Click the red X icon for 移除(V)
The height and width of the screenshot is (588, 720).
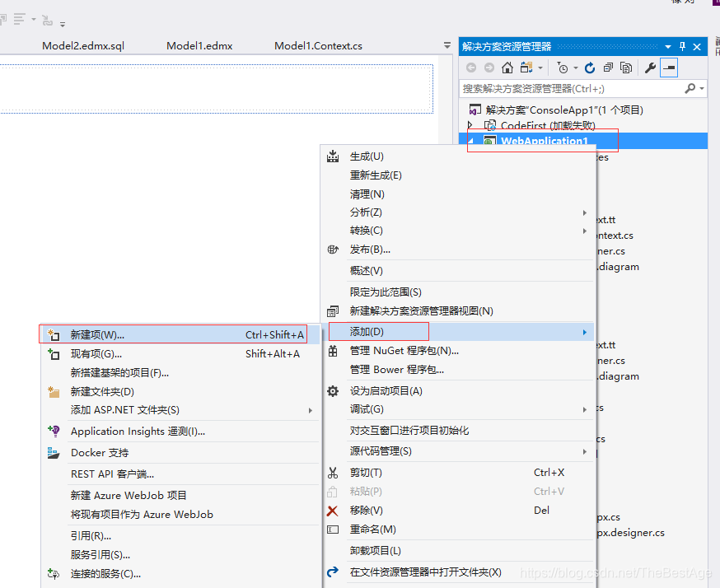pos(333,511)
